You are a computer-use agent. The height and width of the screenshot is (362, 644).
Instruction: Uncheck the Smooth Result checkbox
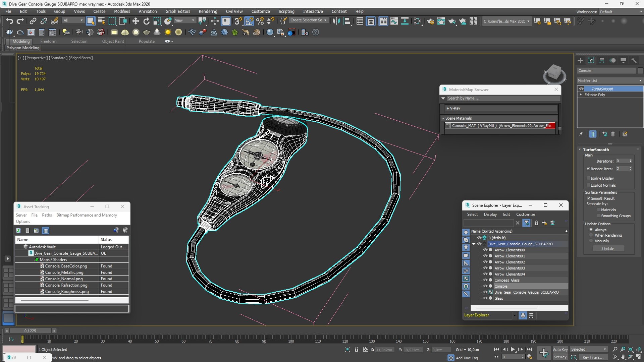click(588, 198)
